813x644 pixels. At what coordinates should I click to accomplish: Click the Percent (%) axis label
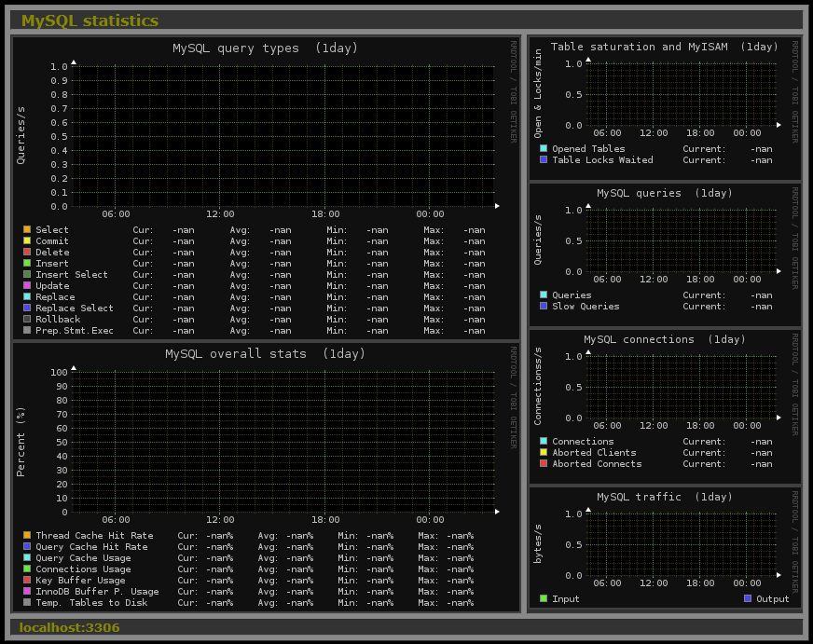click(x=21, y=442)
